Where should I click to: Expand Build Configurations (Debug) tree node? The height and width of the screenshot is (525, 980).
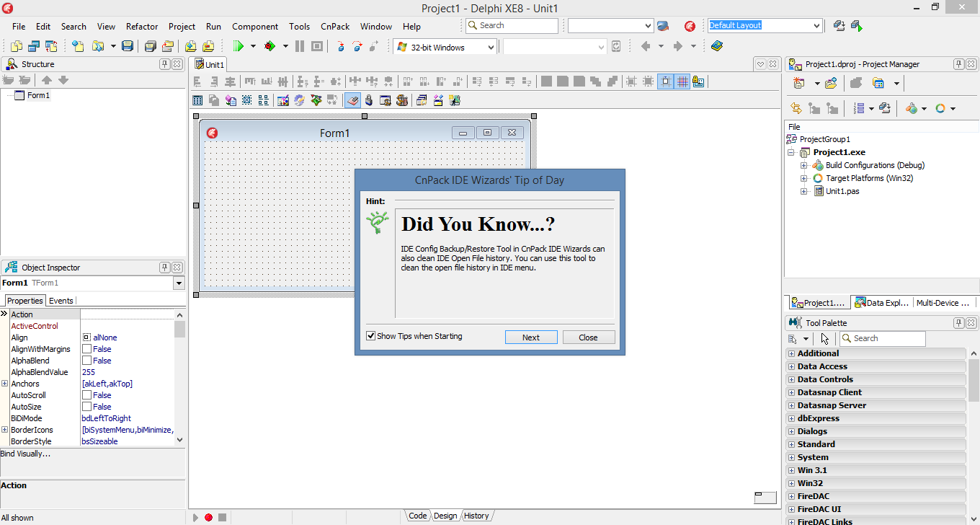(804, 165)
